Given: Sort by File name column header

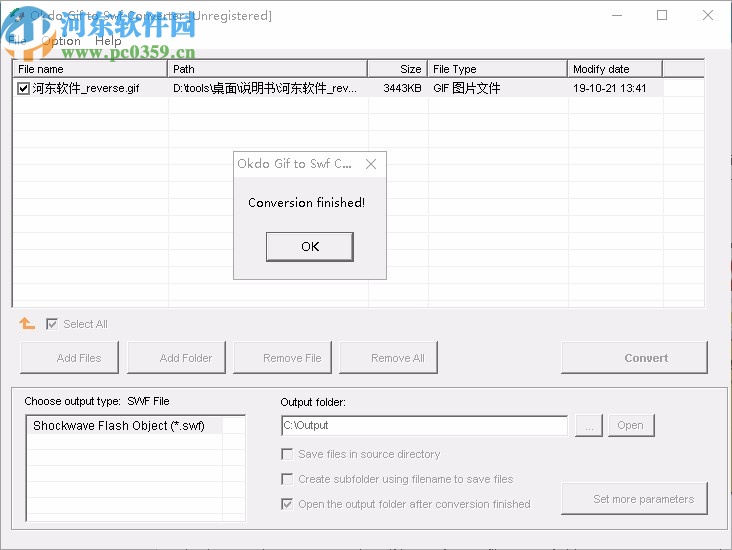Looking at the screenshot, I should pos(90,69).
